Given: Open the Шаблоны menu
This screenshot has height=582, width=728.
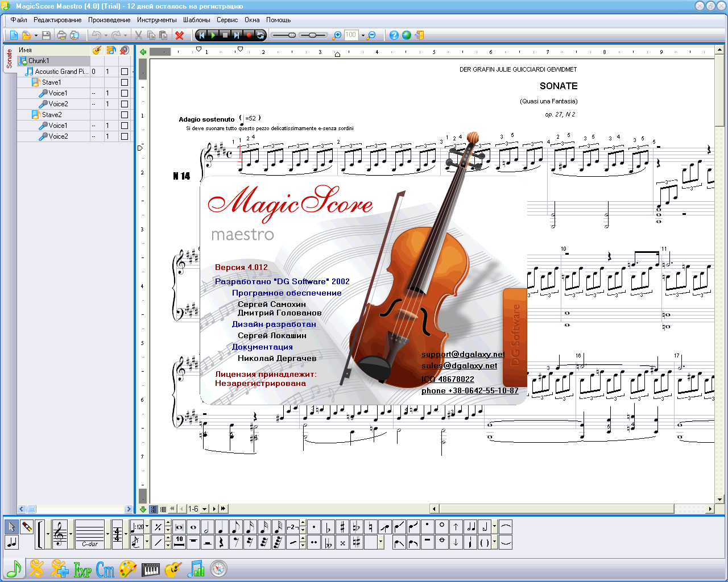Looking at the screenshot, I should pos(197,20).
